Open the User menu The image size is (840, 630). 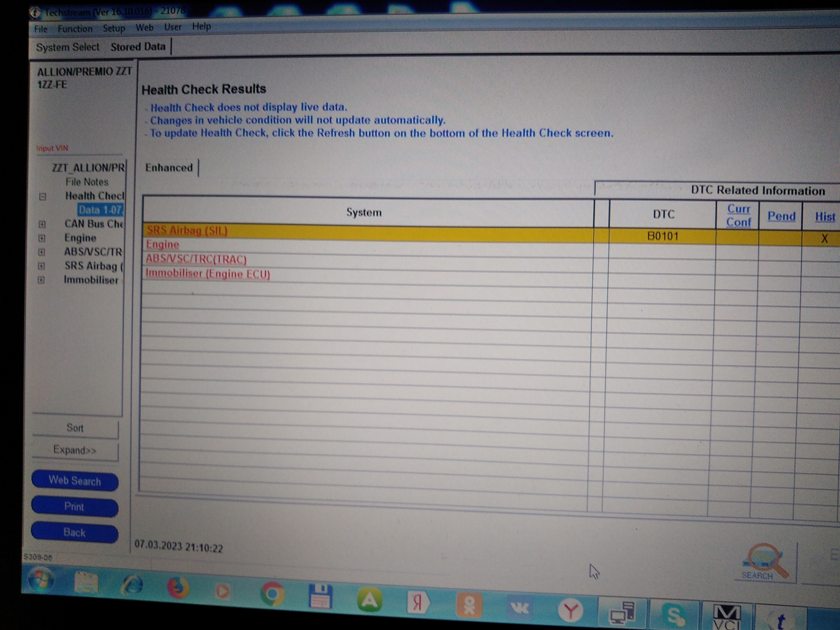172,27
